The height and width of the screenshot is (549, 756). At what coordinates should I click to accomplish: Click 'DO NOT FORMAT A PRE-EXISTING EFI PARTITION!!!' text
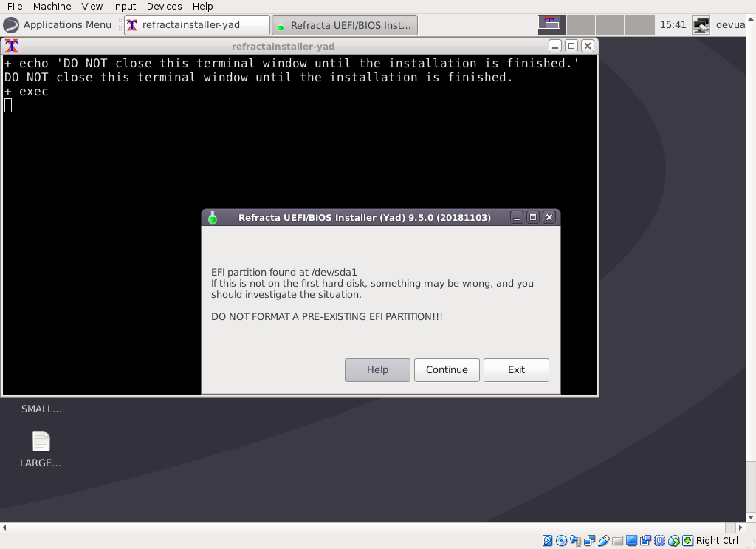[x=327, y=316]
